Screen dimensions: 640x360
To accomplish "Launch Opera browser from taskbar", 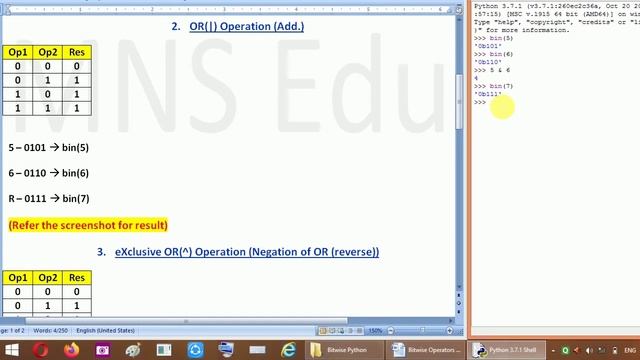I will coord(41,350).
